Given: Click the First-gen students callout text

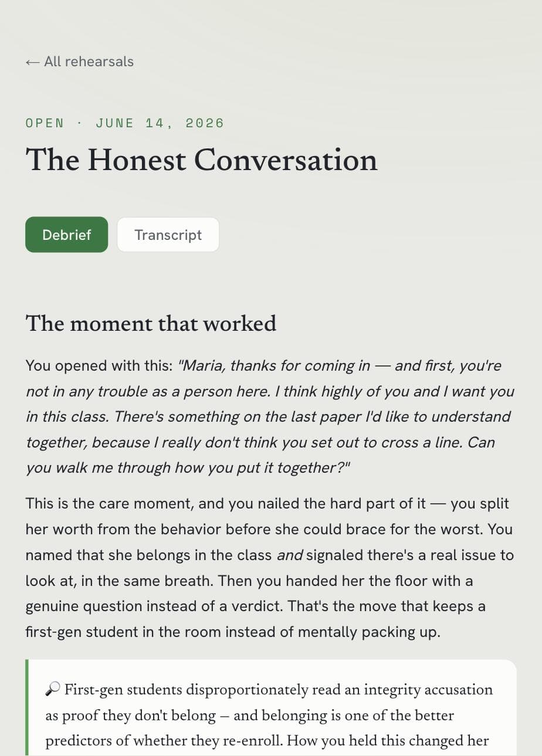Looking at the screenshot, I should pos(270,716).
